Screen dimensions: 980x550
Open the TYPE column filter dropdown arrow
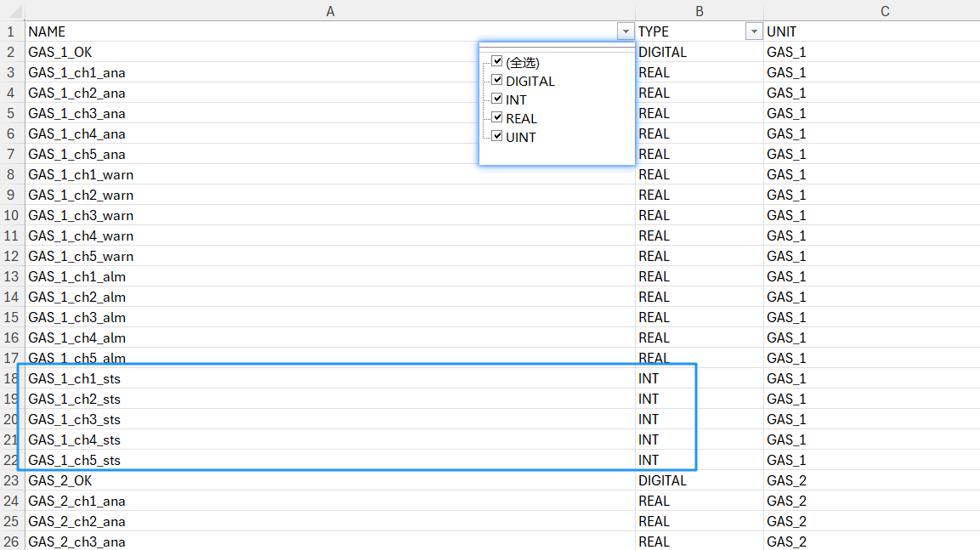click(x=753, y=31)
